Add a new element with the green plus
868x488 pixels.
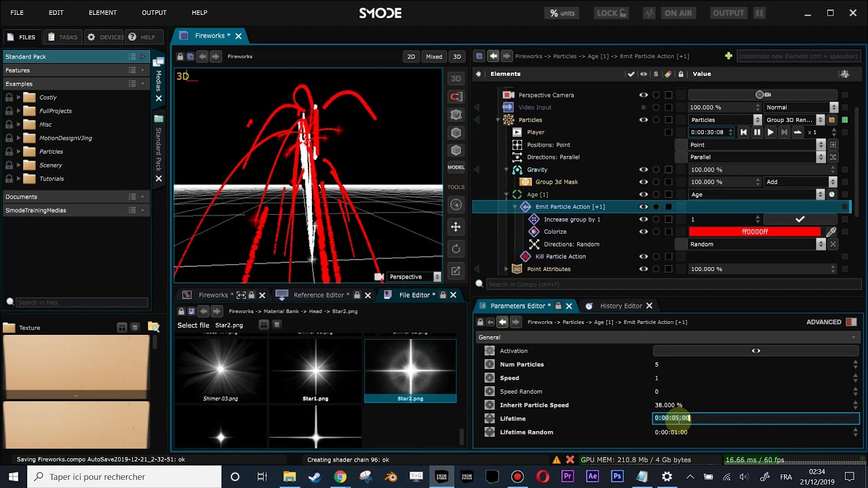(x=728, y=56)
